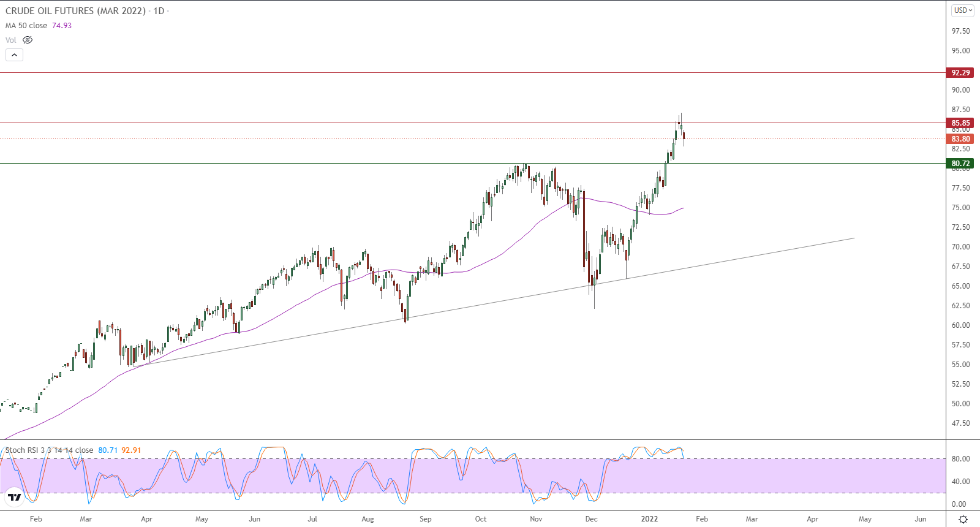Image resolution: width=980 pixels, height=527 pixels.
Task: Click the TradingView logo icon
Action: point(15,497)
